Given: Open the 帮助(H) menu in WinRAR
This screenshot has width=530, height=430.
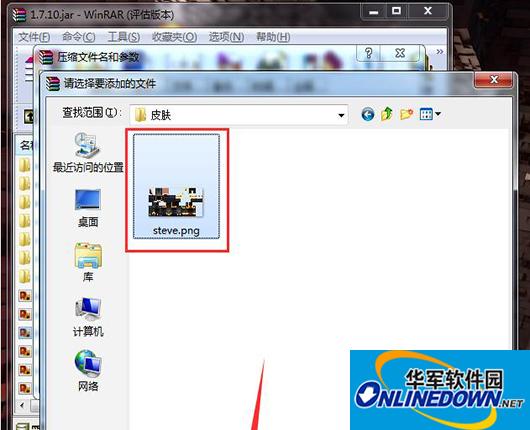Looking at the screenshot, I should point(273,37).
